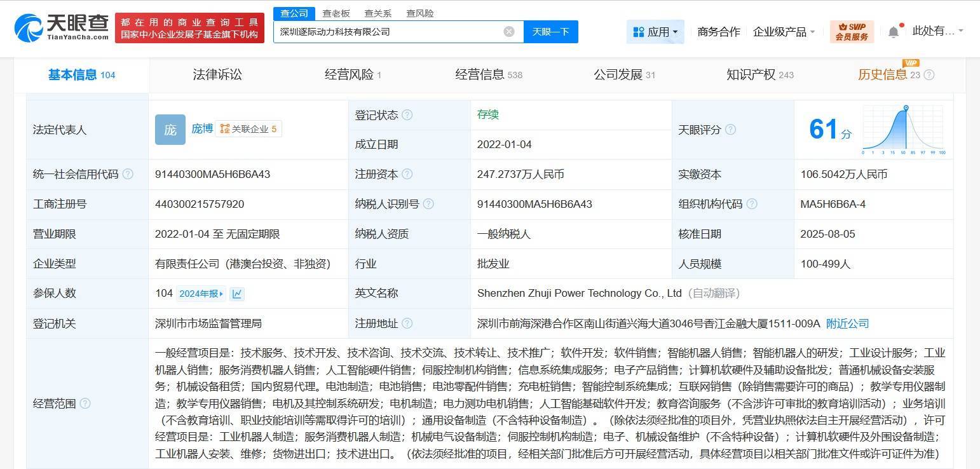Viewport: 980px width, 469px height.
Task: Click the 天眼一下 search button
Action: [551, 32]
